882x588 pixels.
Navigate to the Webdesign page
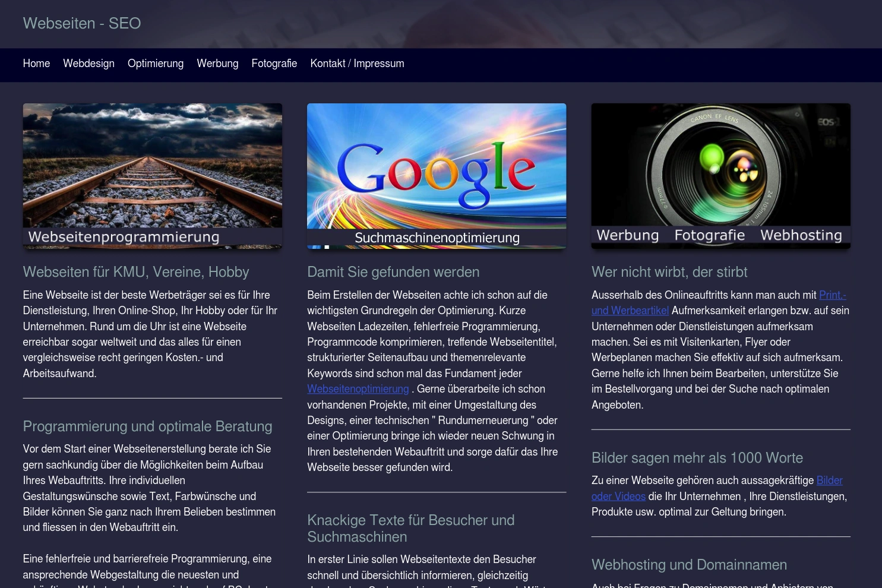tap(88, 64)
